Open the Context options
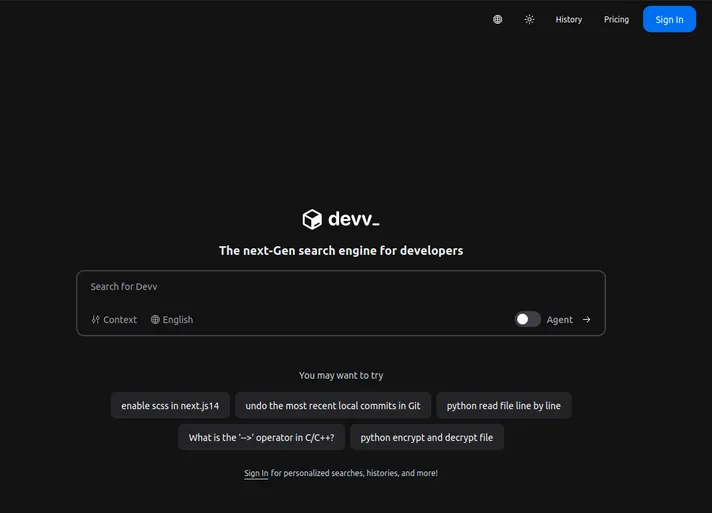The image size is (712, 513). 114,320
